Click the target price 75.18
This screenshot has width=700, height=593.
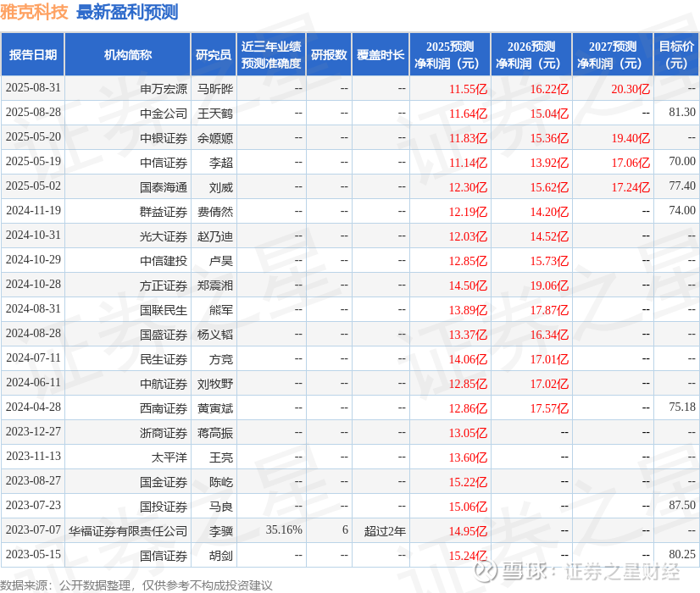click(682, 407)
